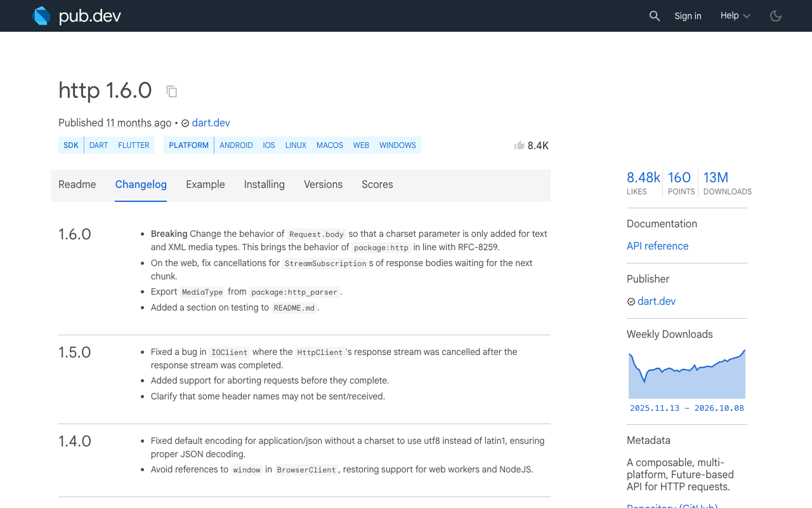
Task: Click verified badge under Publisher heading
Action: tap(631, 302)
